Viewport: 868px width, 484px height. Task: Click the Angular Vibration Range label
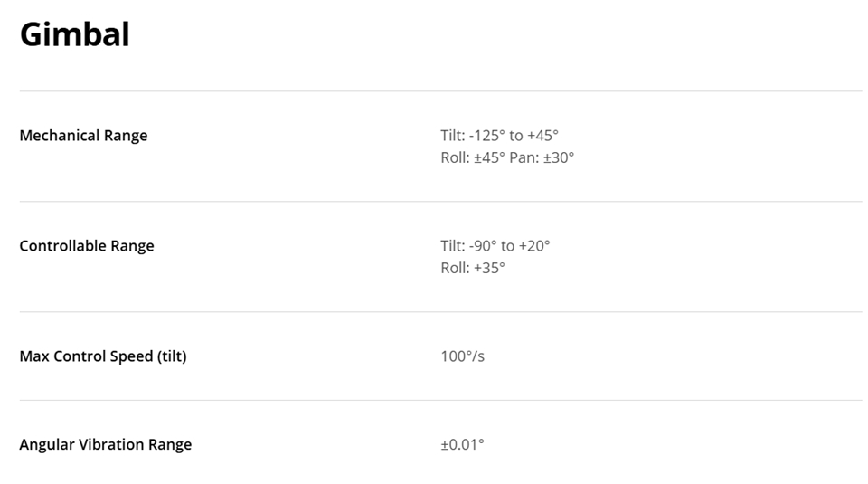tap(106, 445)
